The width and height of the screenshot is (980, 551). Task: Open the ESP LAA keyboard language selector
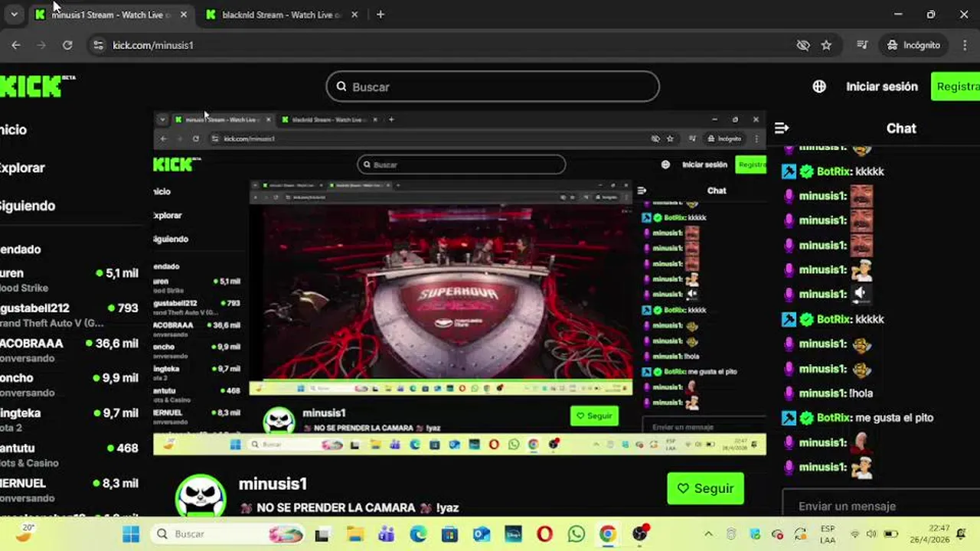[x=828, y=534]
